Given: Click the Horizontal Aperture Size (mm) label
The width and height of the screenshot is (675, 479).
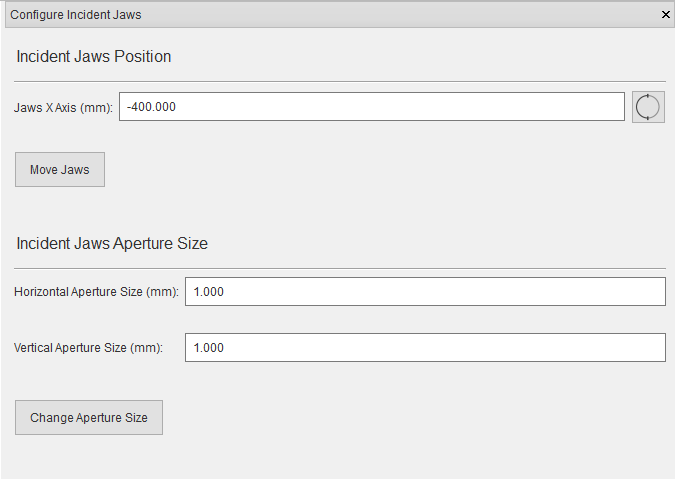Looking at the screenshot, I should pyautogui.click(x=96, y=292).
